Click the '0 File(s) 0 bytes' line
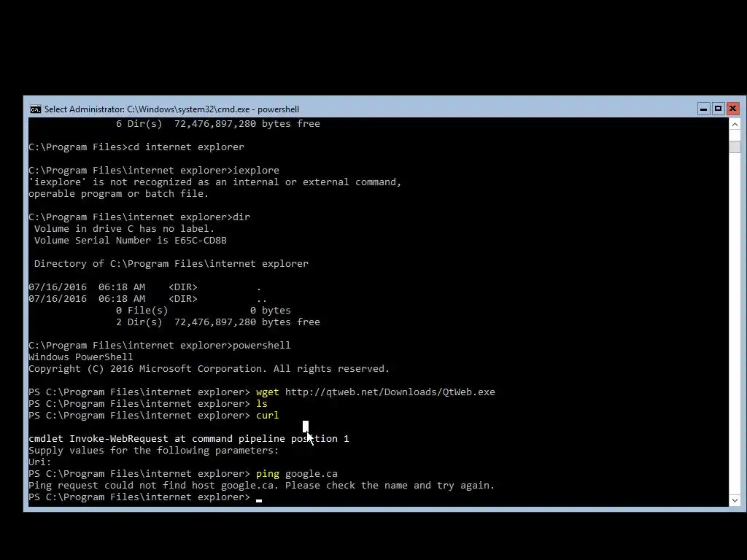The height and width of the screenshot is (560, 747). click(204, 311)
